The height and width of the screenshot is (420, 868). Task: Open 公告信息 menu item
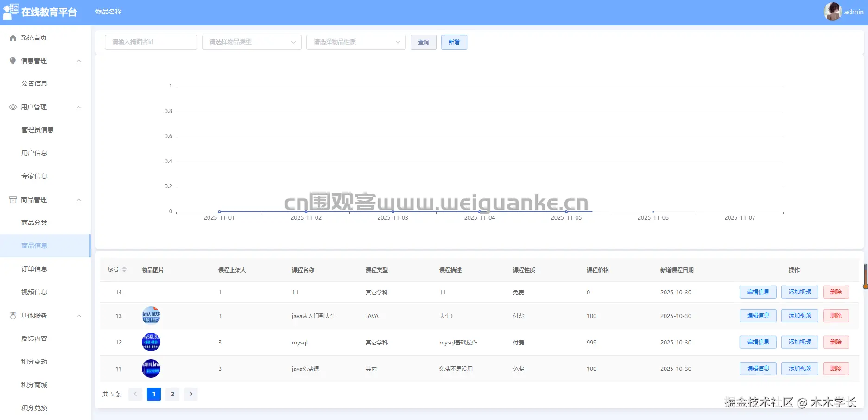[45, 83]
